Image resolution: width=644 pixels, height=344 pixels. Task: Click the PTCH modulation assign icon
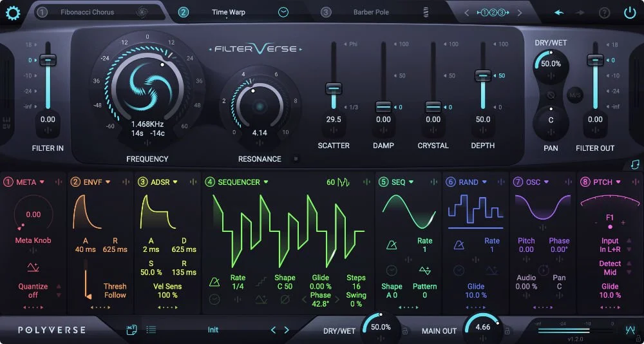(635, 182)
